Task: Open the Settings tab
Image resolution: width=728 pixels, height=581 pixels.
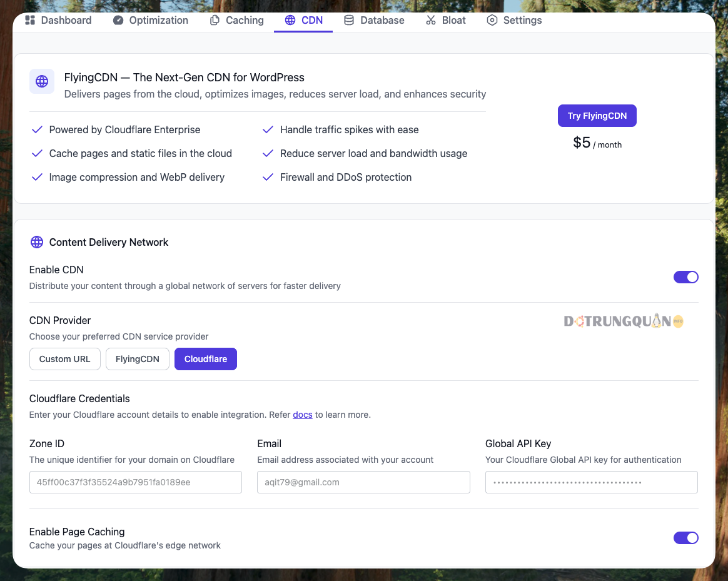Action: coord(515,20)
